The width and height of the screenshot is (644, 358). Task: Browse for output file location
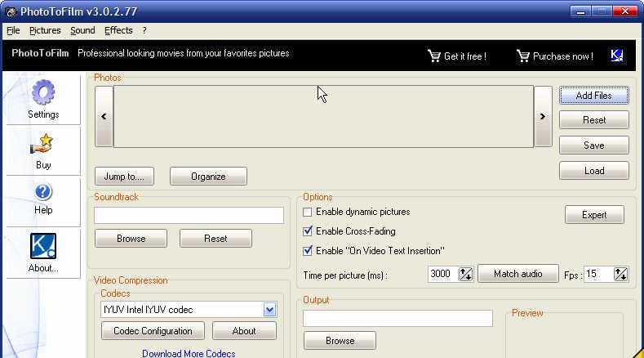tap(340, 341)
